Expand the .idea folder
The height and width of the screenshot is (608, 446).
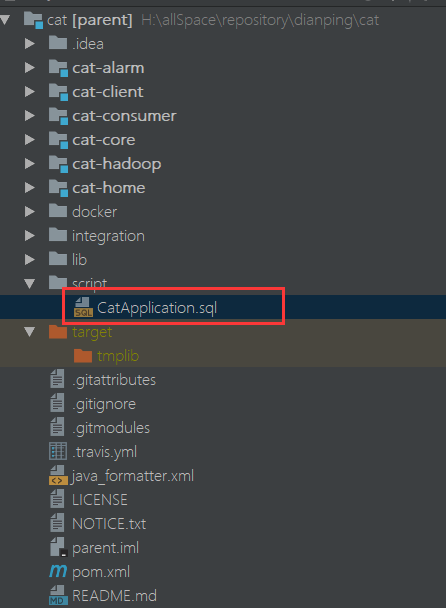pyautogui.click(x=30, y=44)
